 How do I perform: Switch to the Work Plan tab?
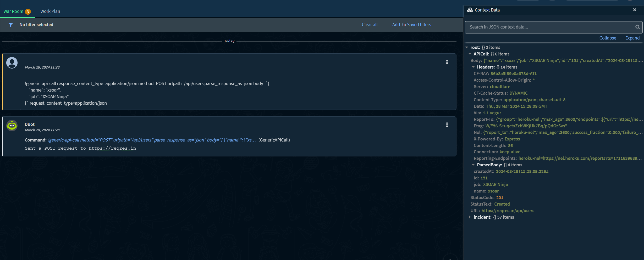pos(50,11)
